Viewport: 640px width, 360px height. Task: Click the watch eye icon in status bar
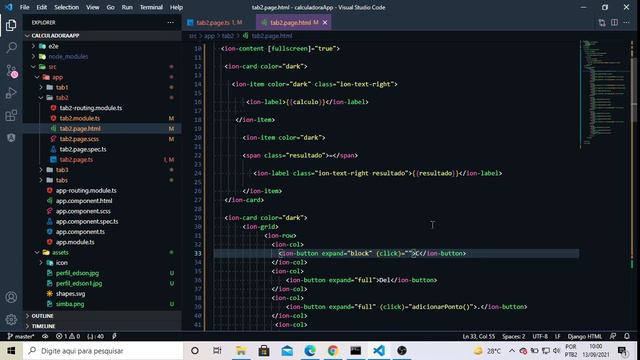(45, 336)
